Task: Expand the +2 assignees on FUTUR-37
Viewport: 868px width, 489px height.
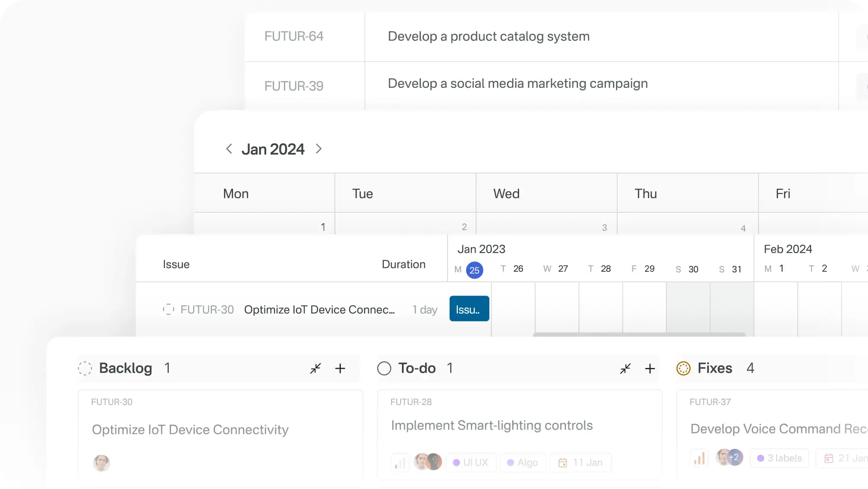Action: pyautogui.click(x=735, y=458)
